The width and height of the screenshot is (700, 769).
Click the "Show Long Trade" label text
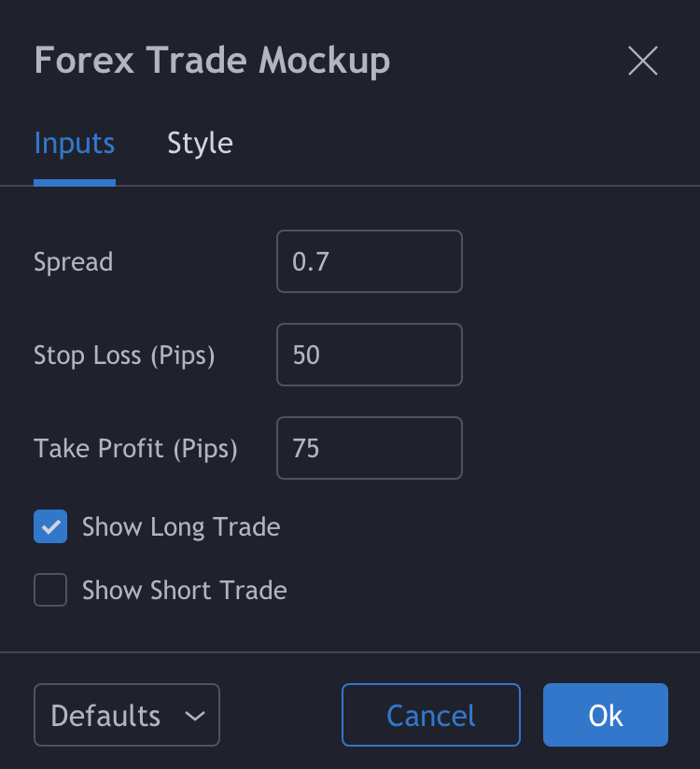[181, 526]
